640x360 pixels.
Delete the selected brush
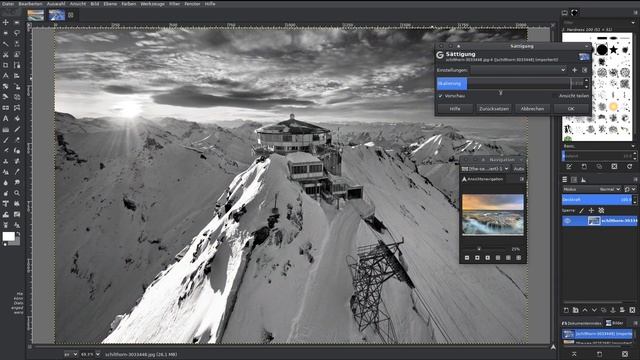pyautogui.click(x=614, y=167)
